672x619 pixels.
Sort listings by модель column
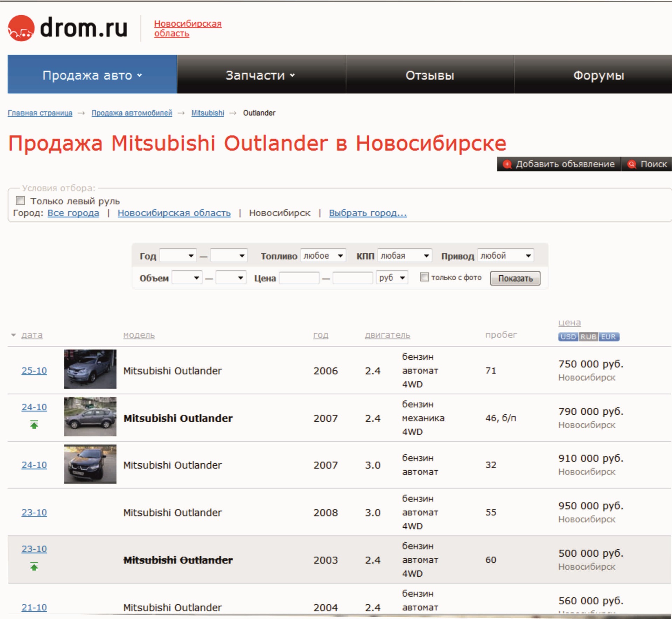(x=139, y=335)
